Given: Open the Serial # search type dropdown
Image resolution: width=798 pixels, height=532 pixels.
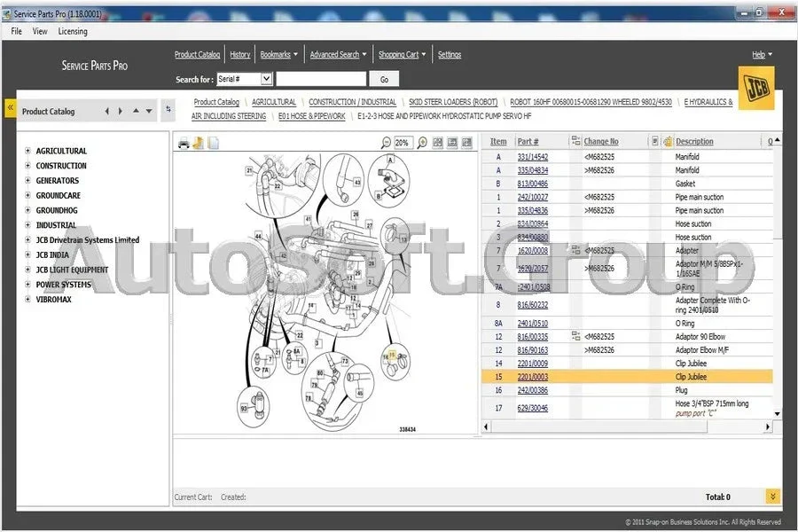Looking at the screenshot, I should click(266, 79).
